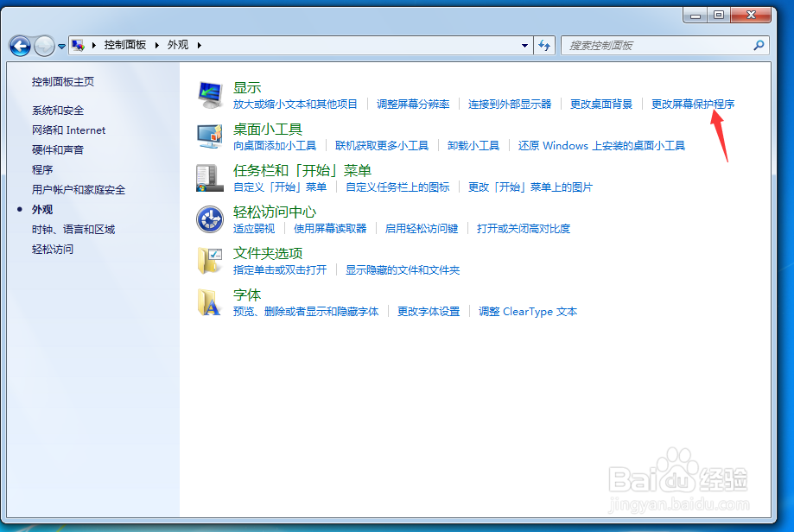Click the refresh icon beside the address bar

(544, 45)
